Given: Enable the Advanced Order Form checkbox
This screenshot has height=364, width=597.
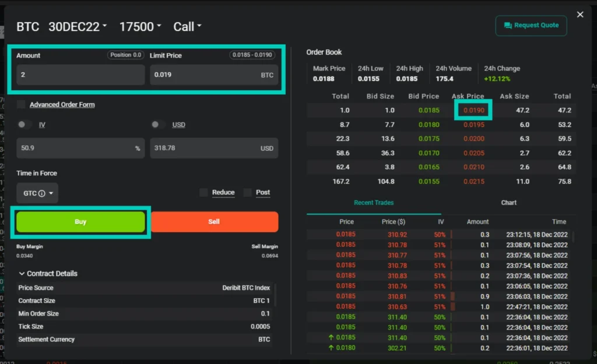Looking at the screenshot, I should click(22, 105).
